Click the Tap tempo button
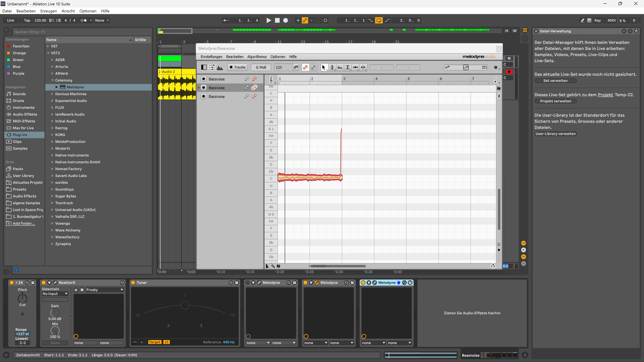The height and width of the screenshot is (362, 644). [27, 20]
